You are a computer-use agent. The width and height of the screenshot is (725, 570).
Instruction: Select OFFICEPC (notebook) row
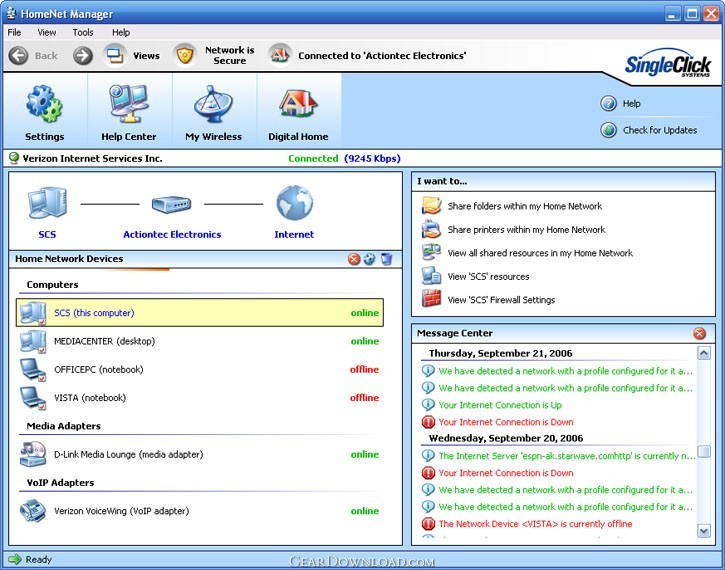[x=200, y=369]
